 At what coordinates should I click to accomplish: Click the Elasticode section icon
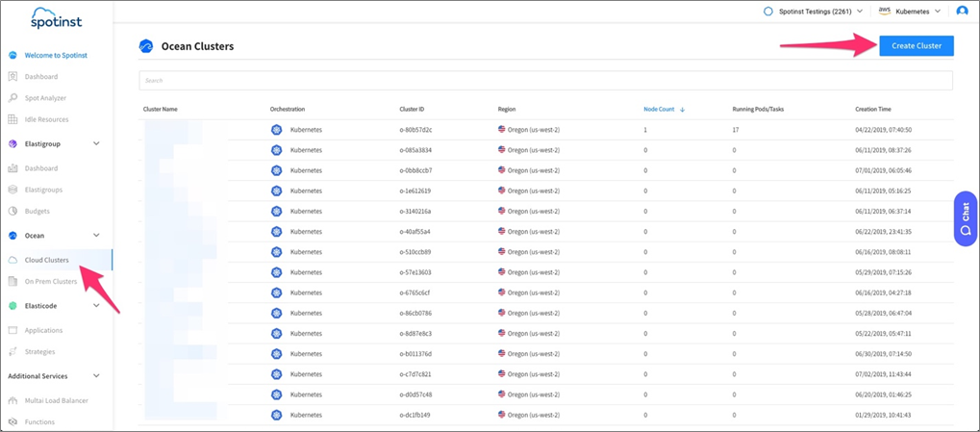[x=13, y=306]
